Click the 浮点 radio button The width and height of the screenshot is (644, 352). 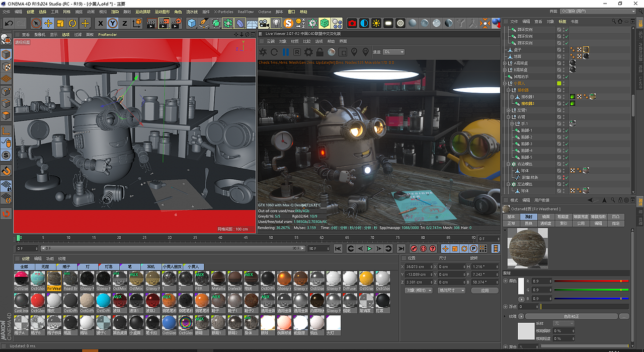click(x=505, y=306)
